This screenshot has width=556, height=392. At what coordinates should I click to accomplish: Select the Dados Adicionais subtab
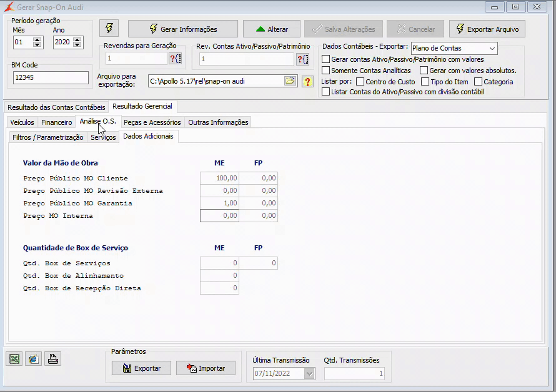pyautogui.click(x=148, y=137)
